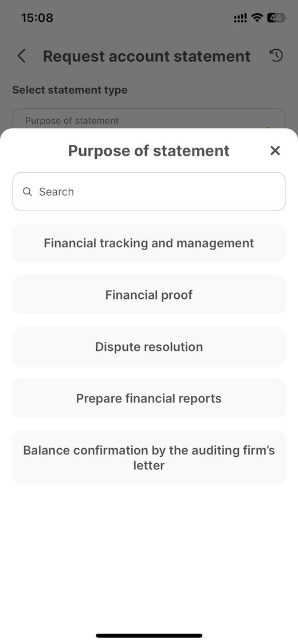This screenshot has width=298, height=644.
Task: Tap the Wi-Fi status icon
Action: click(x=257, y=18)
